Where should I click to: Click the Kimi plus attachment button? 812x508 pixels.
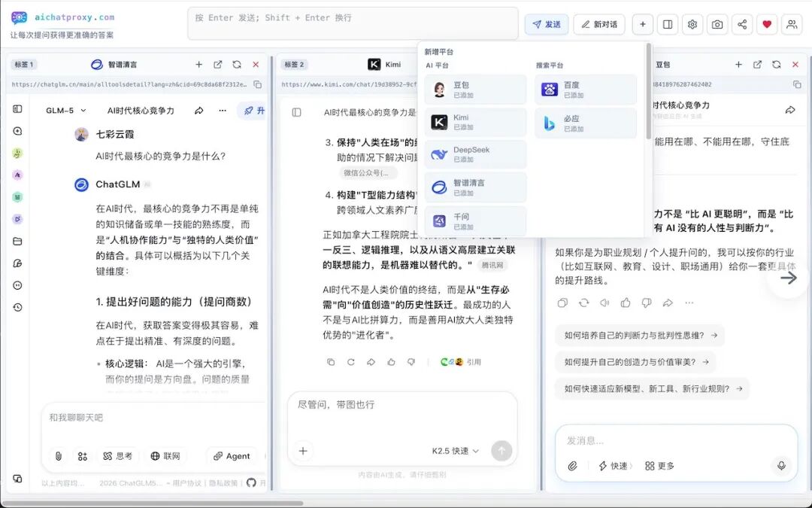303,451
